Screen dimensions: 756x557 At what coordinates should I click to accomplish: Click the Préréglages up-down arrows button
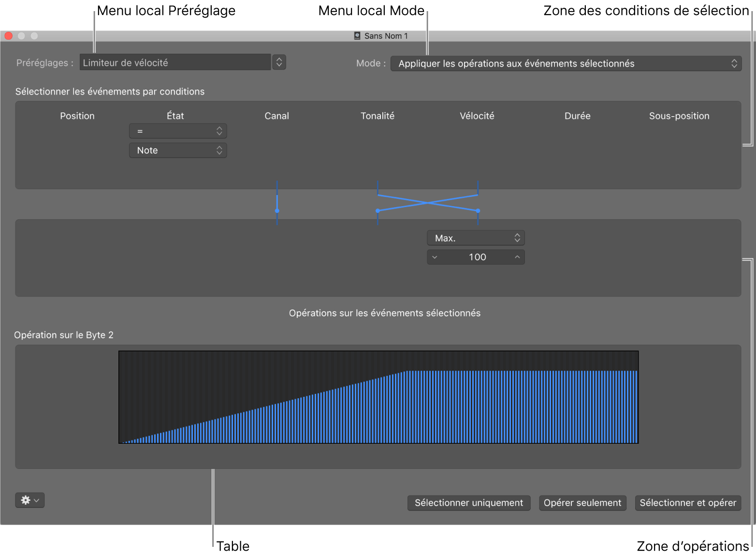pyautogui.click(x=279, y=62)
